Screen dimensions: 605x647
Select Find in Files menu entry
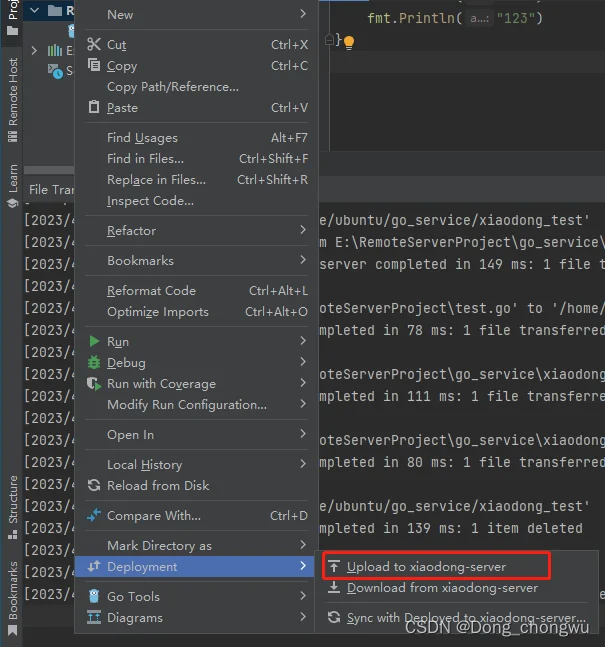(x=145, y=159)
